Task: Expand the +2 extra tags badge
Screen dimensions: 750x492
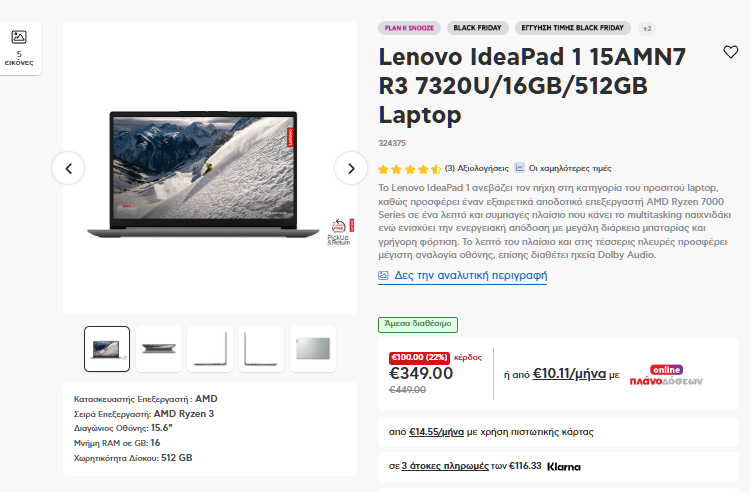Action: point(647,28)
